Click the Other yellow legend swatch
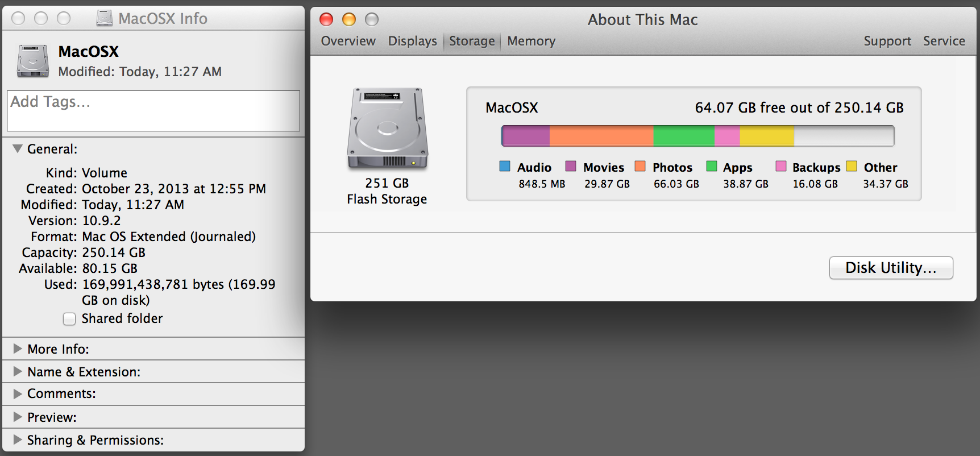This screenshot has width=980, height=456. (852, 166)
